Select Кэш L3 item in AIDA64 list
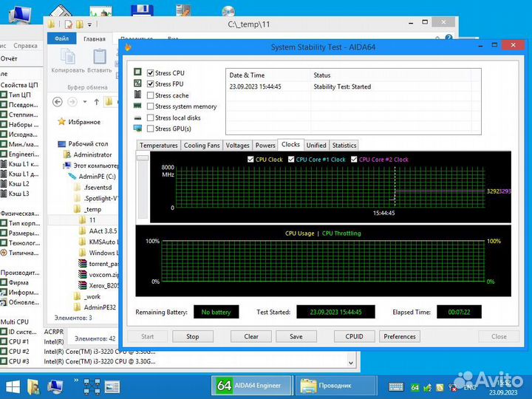The image size is (532, 399). coord(18,194)
